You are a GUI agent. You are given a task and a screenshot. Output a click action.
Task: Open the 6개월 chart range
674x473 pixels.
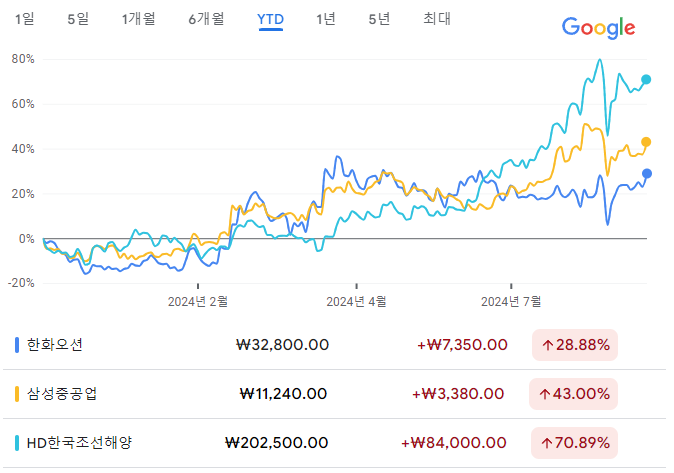206,19
